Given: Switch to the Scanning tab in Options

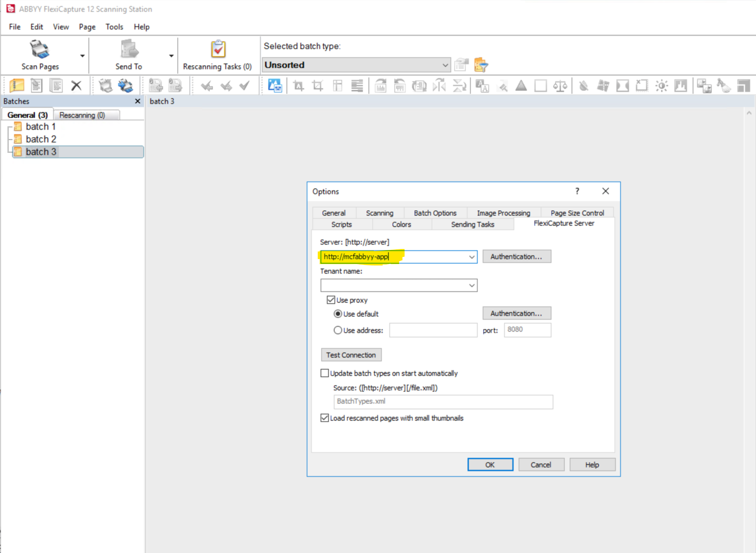Looking at the screenshot, I should [380, 213].
